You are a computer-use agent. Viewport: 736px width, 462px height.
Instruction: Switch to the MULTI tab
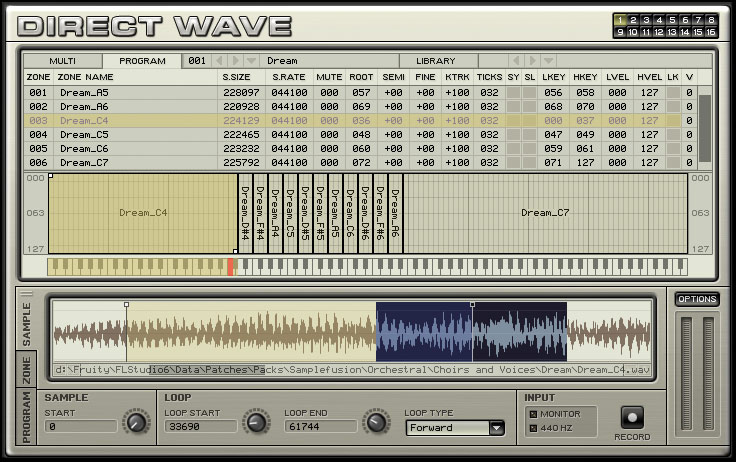(x=62, y=61)
